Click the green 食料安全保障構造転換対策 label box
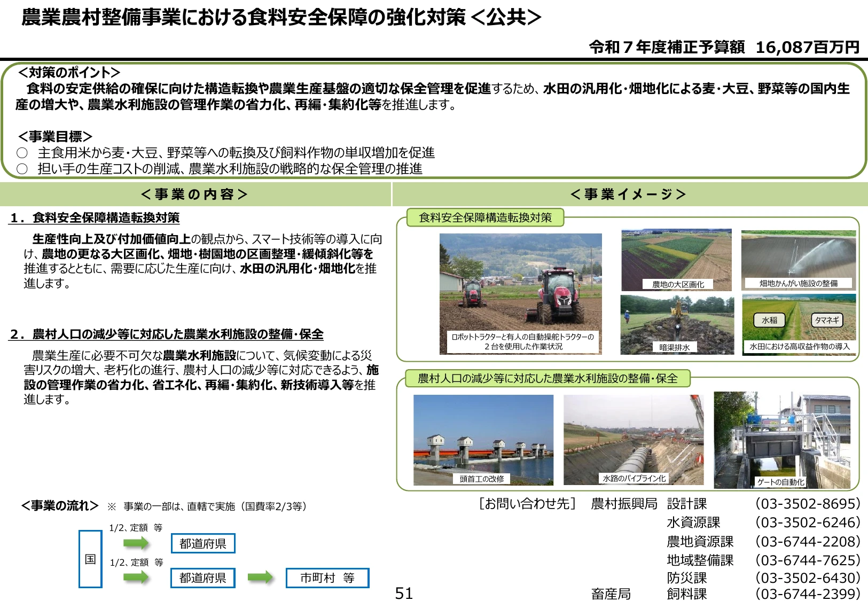This screenshot has height=601, width=868. 485,218
